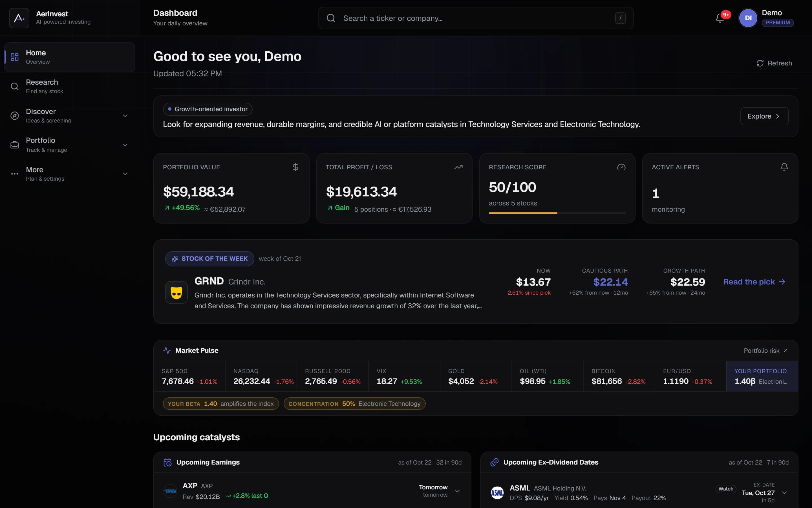Expand the AXP earnings row chevron
Image resolution: width=812 pixels, height=508 pixels.
pos(457,491)
